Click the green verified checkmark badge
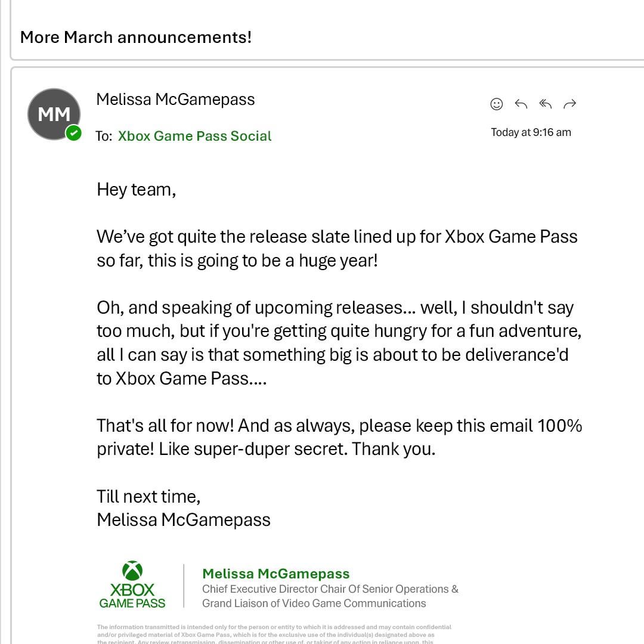This screenshot has height=644, width=644. pyautogui.click(x=74, y=133)
